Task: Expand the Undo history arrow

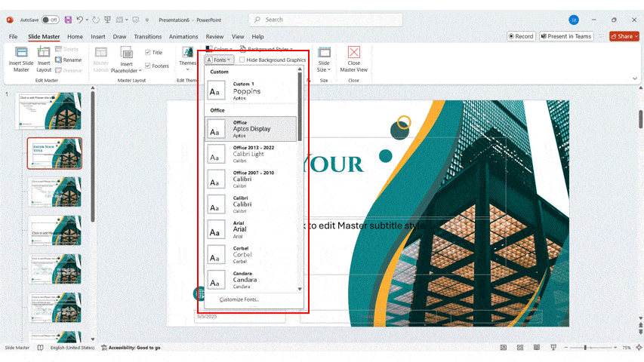Action: click(87, 20)
